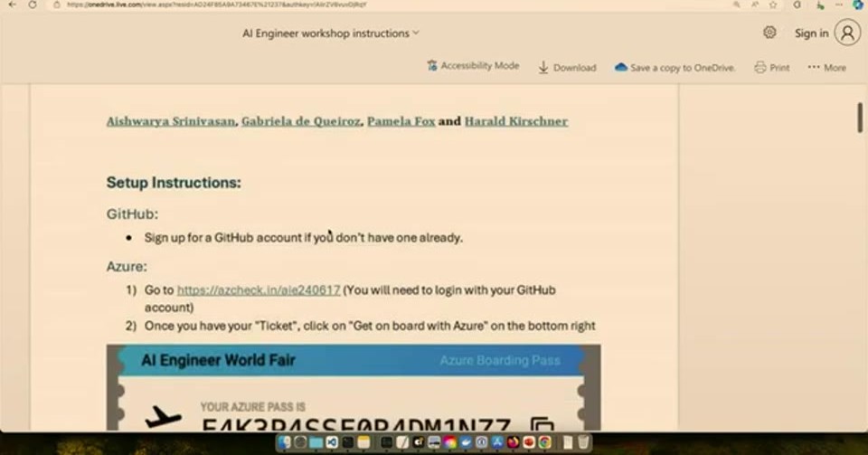The image size is (868, 455).
Task: Open the Copilot icon in browser toolbar
Action: pos(858,5)
